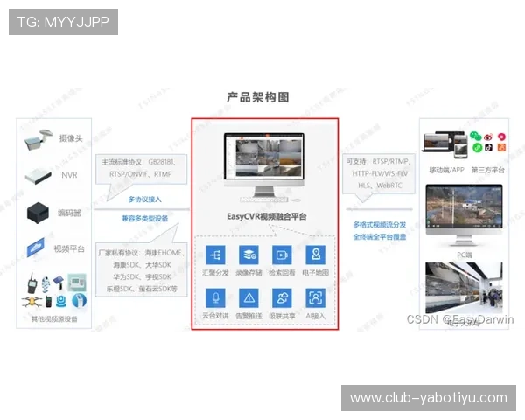Screen dimensions: 525x420
Task: Select the blue 视频平台 cloud icon
Action: 36,248
